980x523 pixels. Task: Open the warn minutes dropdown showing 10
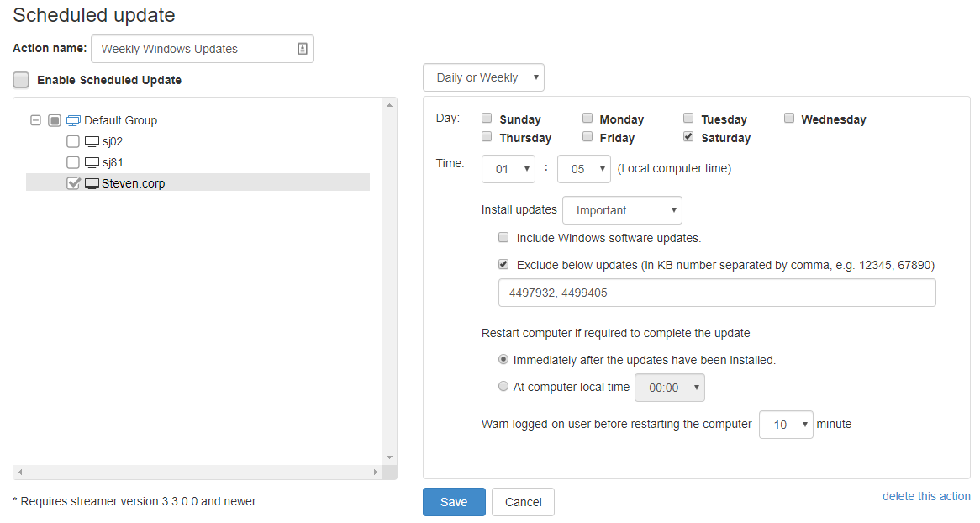(786, 425)
